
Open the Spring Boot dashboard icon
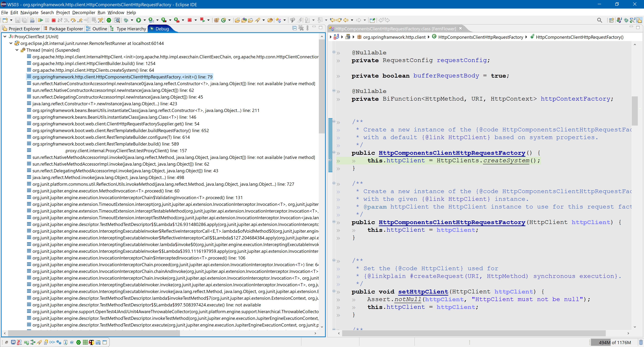(109, 20)
